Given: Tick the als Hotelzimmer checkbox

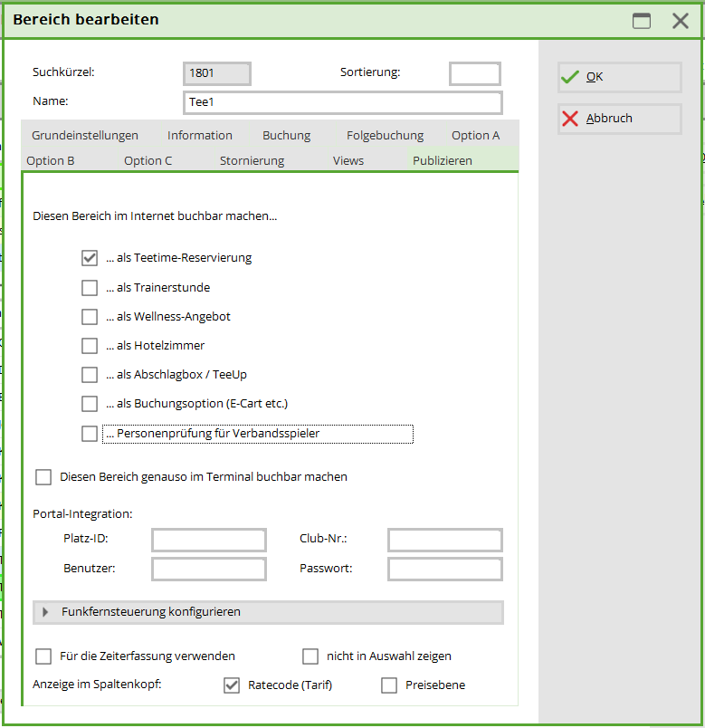Looking at the screenshot, I should (x=90, y=346).
